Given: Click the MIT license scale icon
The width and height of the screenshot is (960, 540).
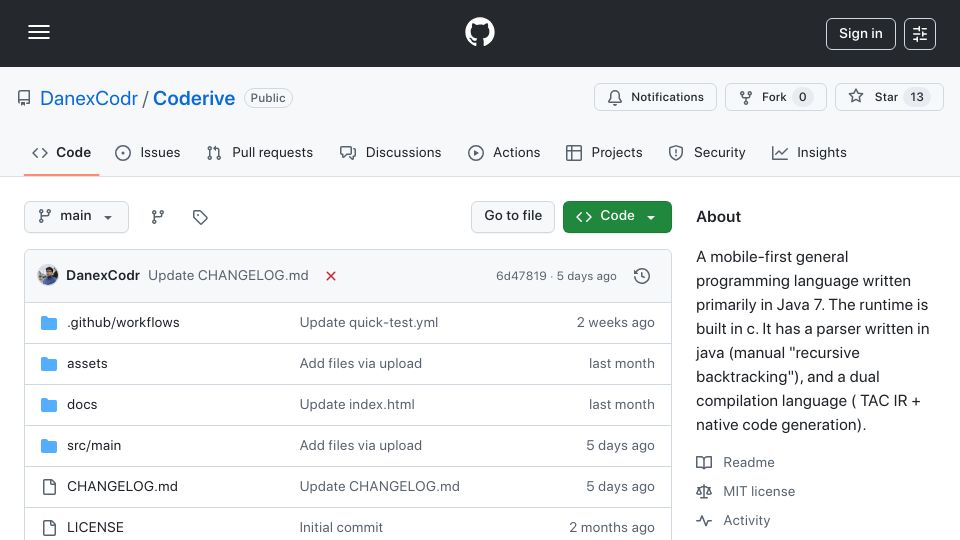Looking at the screenshot, I should coord(704,492).
